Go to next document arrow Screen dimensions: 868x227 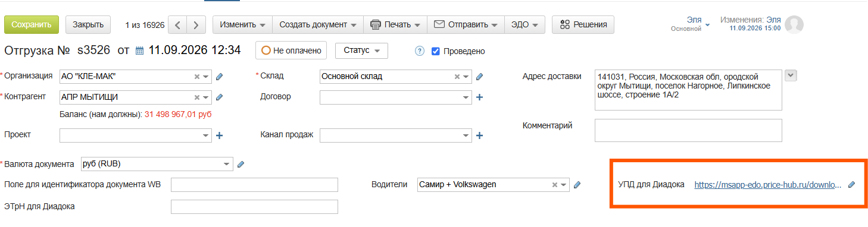coord(196,25)
